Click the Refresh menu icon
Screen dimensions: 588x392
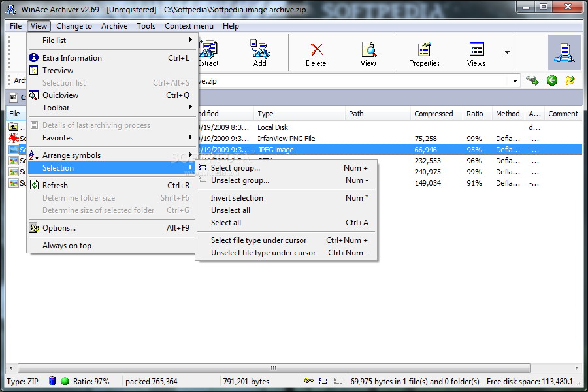coord(34,185)
